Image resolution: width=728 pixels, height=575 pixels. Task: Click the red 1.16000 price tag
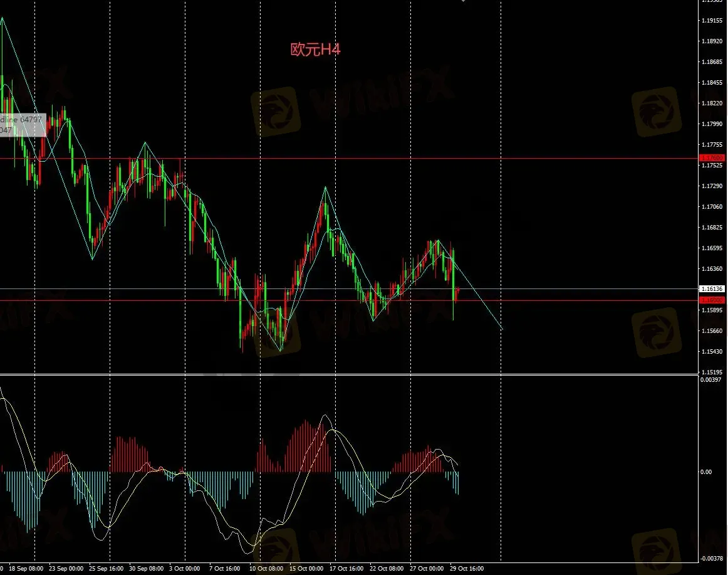point(712,300)
